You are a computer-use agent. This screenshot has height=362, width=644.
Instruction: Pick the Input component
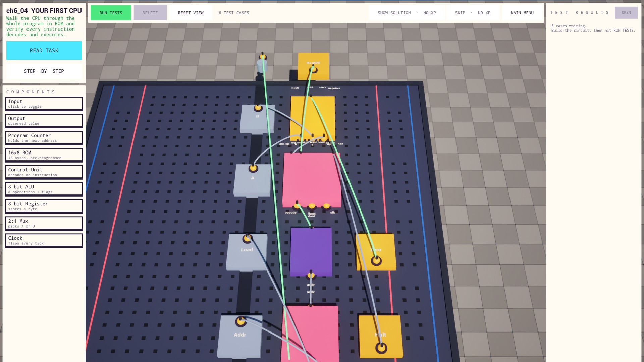click(44, 104)
